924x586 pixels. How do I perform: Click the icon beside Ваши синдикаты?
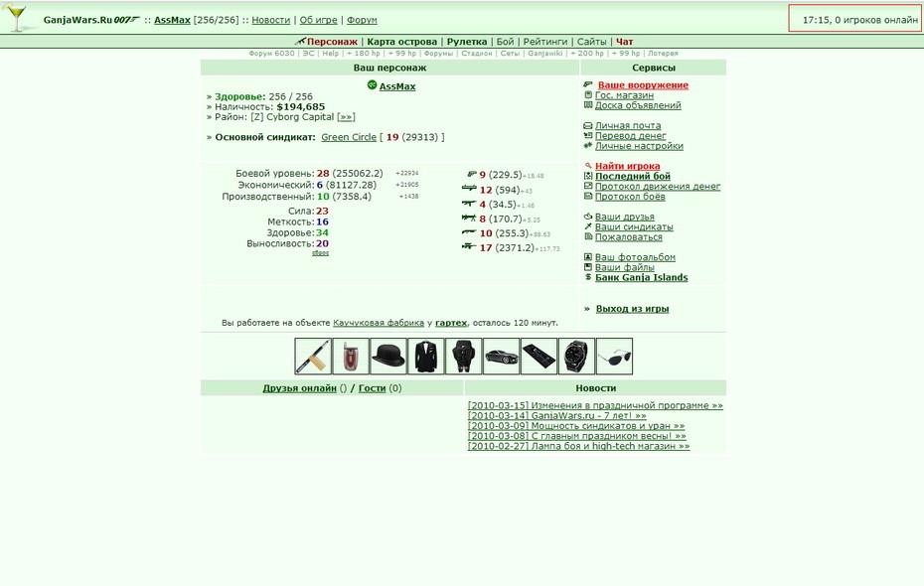click(587, 226)
